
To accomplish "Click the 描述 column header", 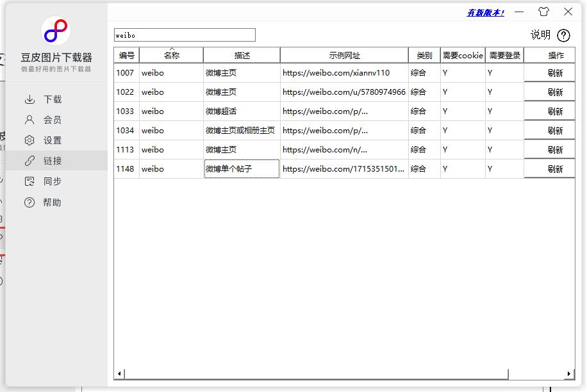I will 242,55.
